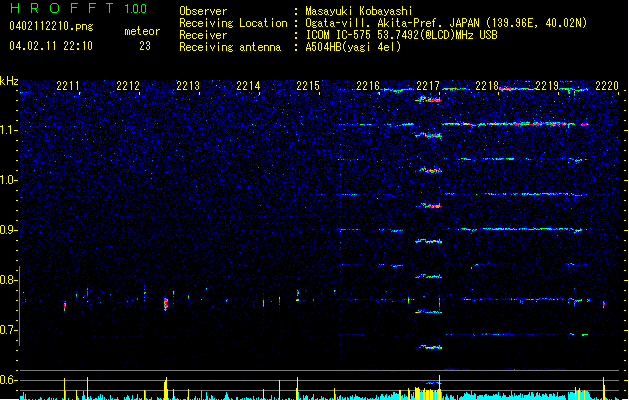Click the A504HB(yagi 4el) antenna text
The height and width of the screenshot is (400, 629).
[353, 47]
